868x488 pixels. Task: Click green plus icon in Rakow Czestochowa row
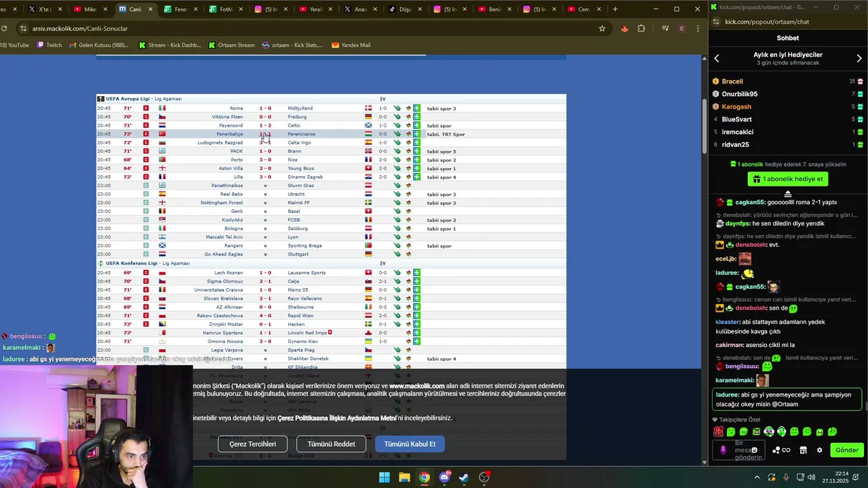pos(416,316)
